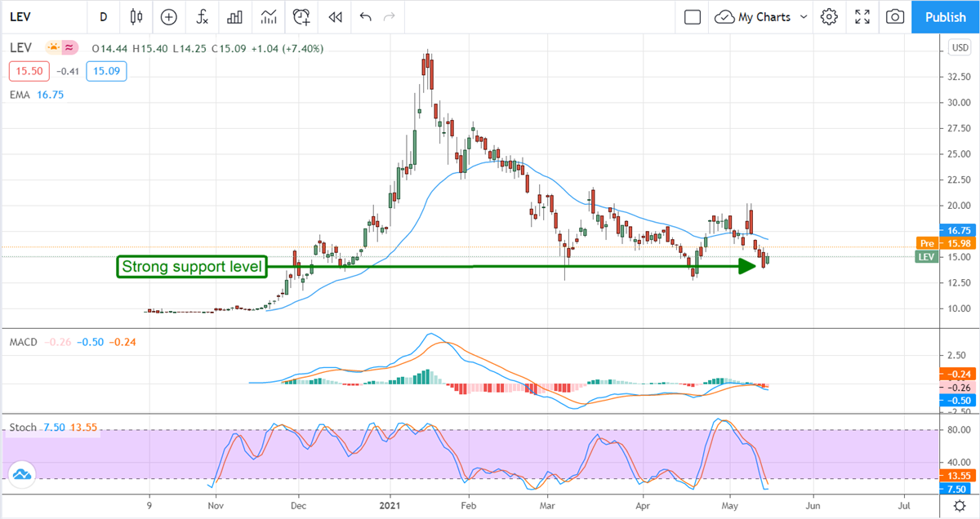Click the Publish button
This screenshot has height=519, width=980.
pyautogui.click(x=946, y=16)
